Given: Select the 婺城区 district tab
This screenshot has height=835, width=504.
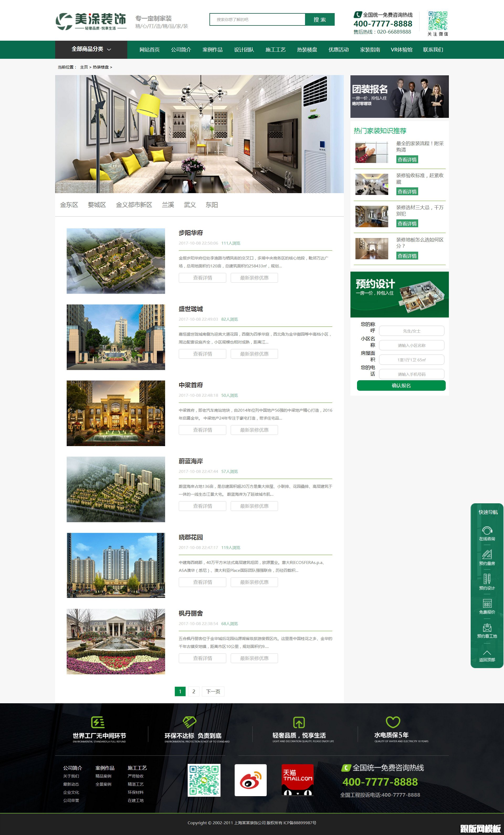Looking at the screenshot, I should pos(97,205).
